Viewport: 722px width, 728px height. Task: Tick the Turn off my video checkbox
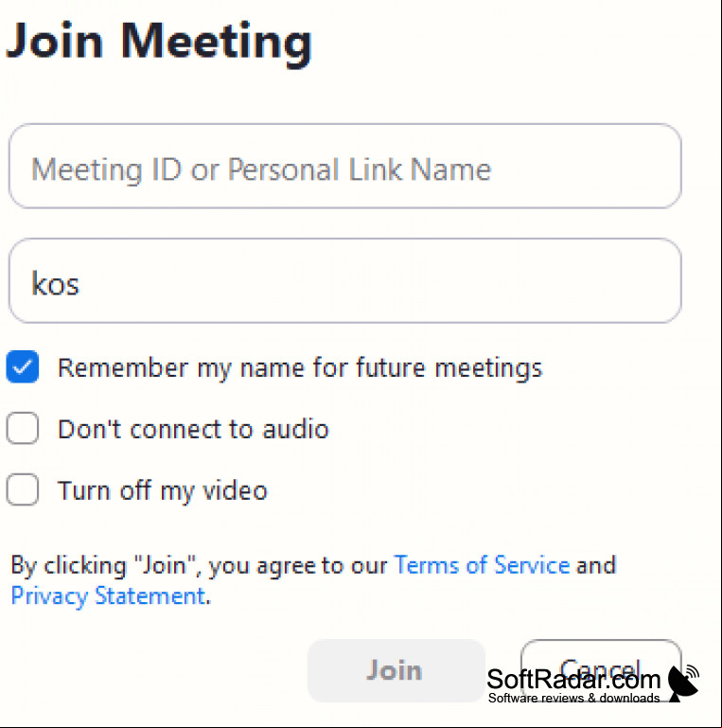coord(23,489)
